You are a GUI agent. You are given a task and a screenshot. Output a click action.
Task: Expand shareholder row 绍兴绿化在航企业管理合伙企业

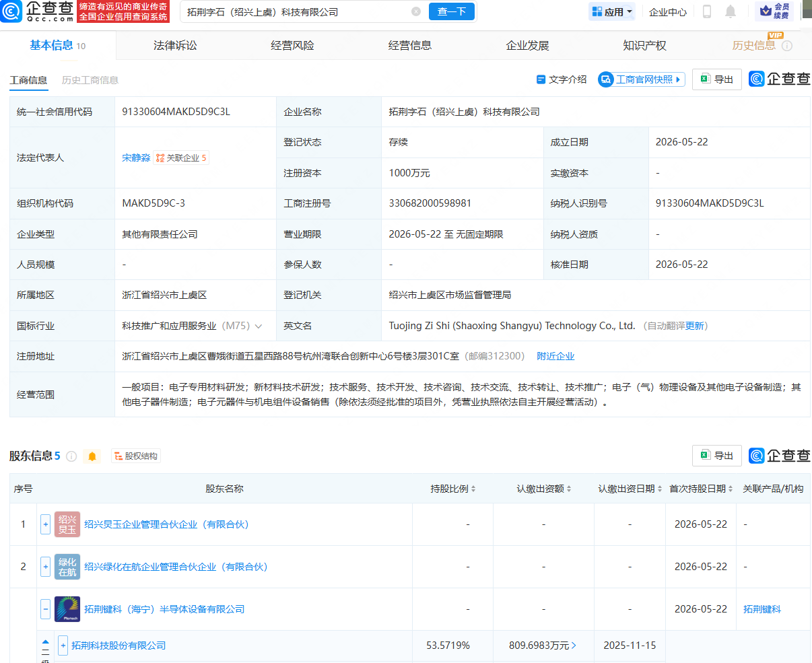click(x=46, y=567)
